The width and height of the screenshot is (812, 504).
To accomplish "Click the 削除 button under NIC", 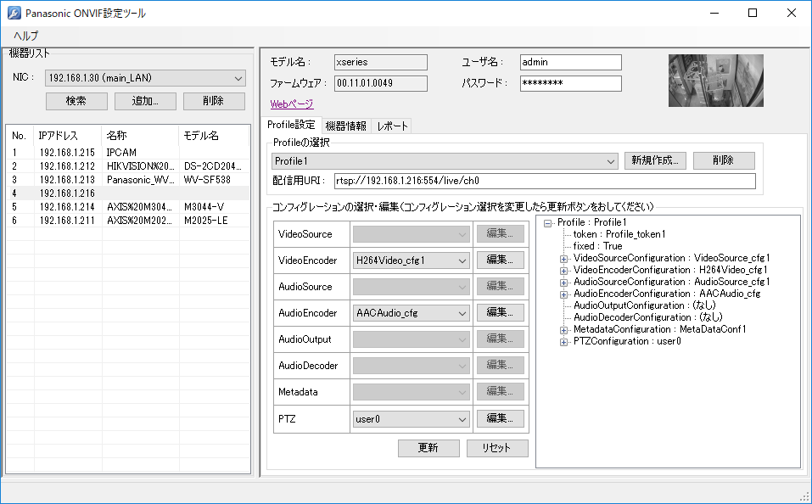I will (214, 101).
